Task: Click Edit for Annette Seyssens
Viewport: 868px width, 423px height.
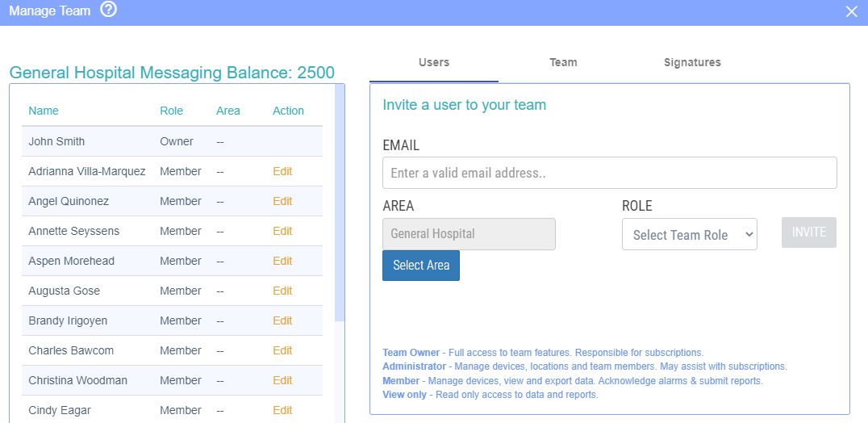Action: [x=282, y=231]
